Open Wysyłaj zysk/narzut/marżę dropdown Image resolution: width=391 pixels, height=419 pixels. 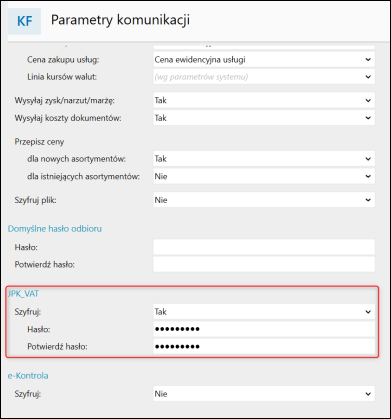[264, 100]
